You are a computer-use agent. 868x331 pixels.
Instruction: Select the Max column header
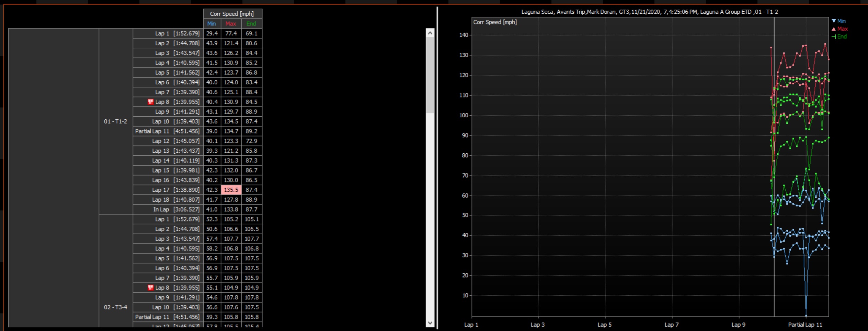(231, 24)
